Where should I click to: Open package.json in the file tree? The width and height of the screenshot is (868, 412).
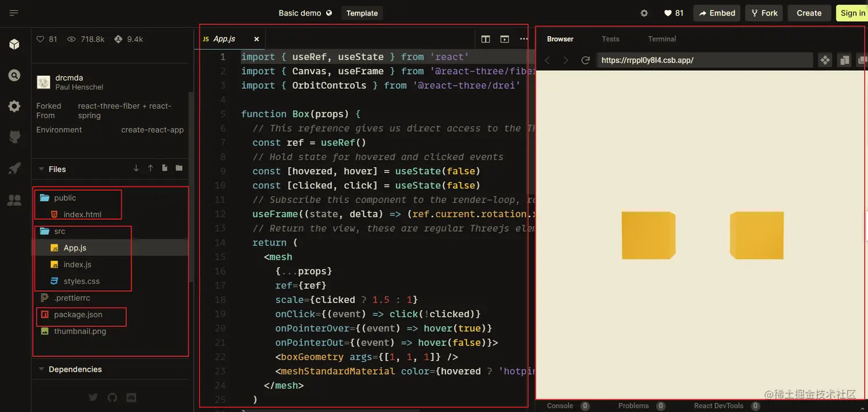78,314
